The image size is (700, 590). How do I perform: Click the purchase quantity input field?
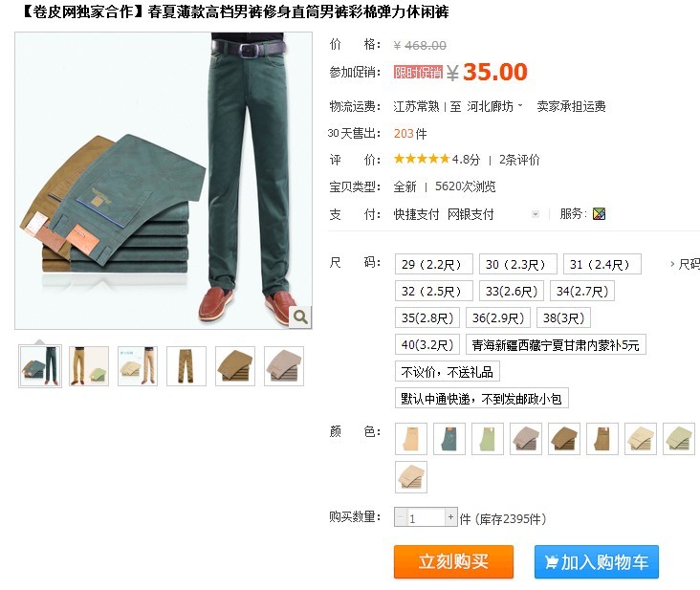pyautogui.click(x=426, y=517)
